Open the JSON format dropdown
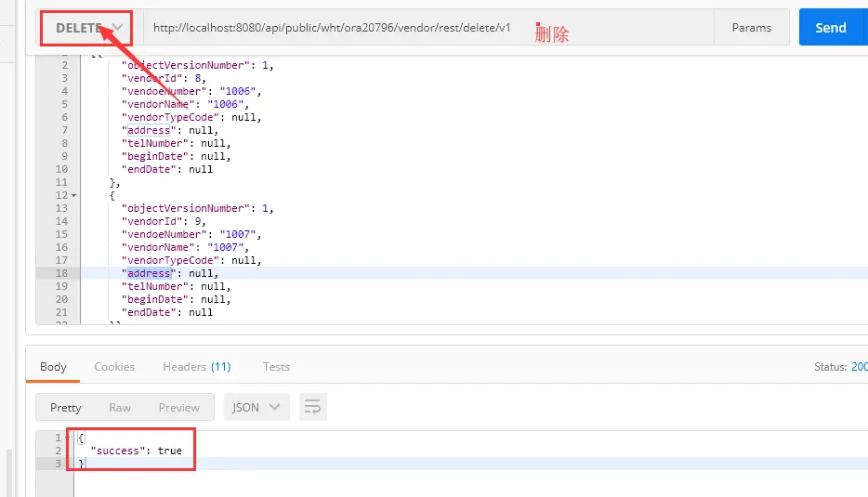The image size is (868, 497). tap(256, 407)
